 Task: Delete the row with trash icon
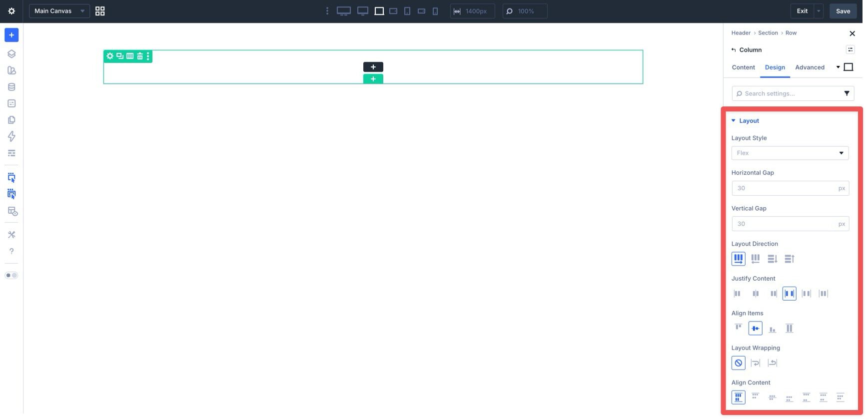coord(140,56)
